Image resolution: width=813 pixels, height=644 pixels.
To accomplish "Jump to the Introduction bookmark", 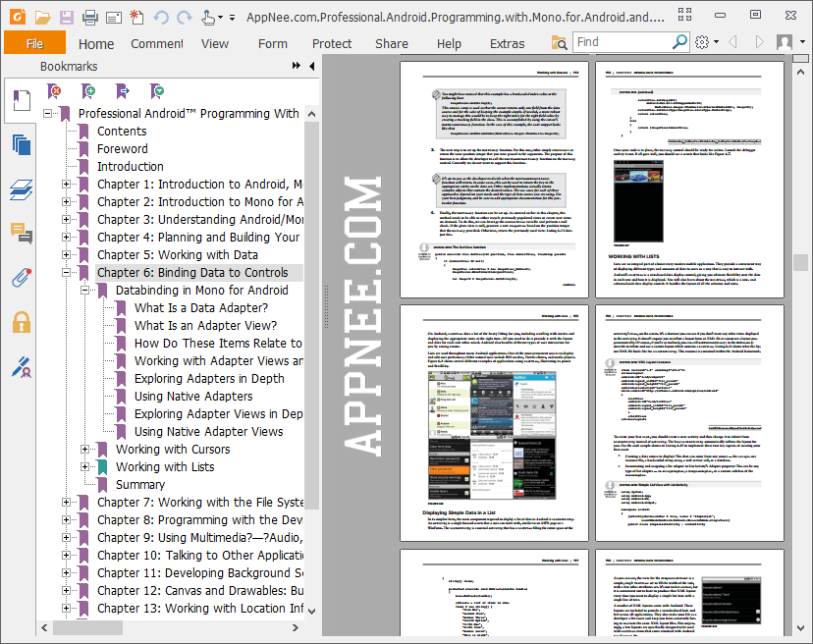I will pyautogui.click(x=131, y=167).
